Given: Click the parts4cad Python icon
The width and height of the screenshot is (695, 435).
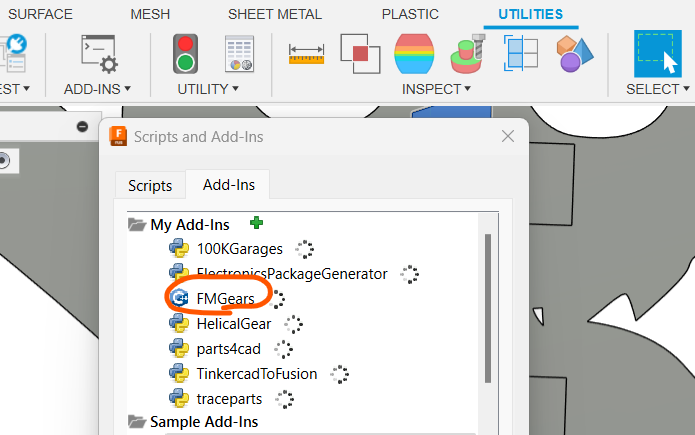Looking at the screenshot, I should pyautogui.click(x=179, y=349).
